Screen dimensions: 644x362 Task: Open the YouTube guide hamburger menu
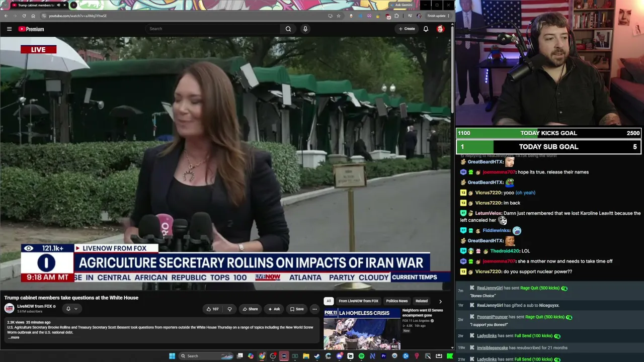pyautogui.click(x=9, y=29)
